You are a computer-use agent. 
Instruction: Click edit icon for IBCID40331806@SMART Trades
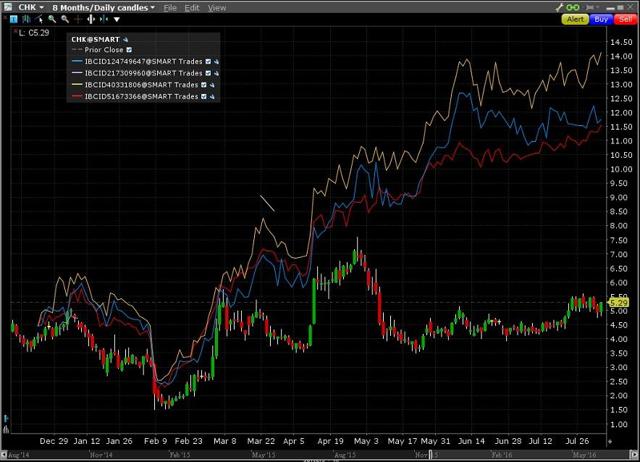(212, 85)
